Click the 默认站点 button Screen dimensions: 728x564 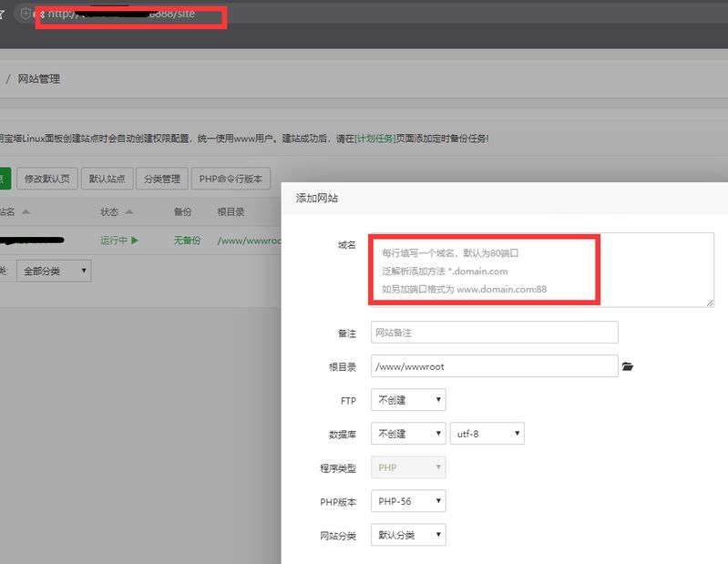pyautogui.click(x=107, y=179)
